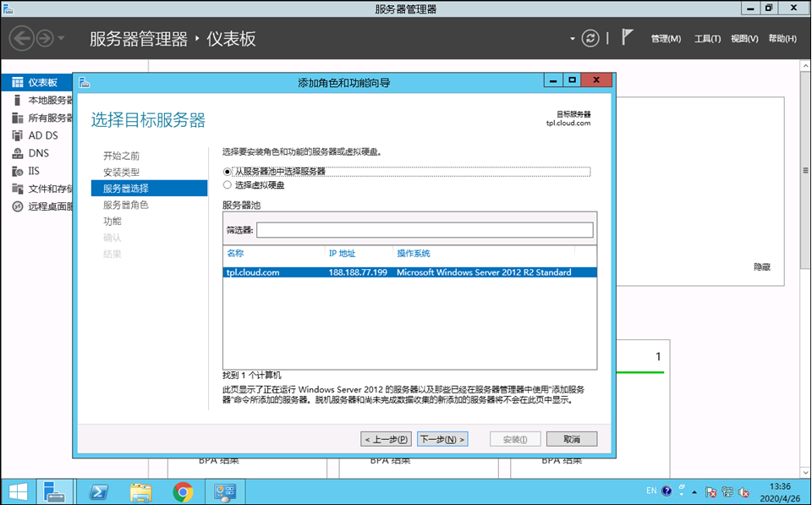The width and height of the screenshot is (812, 505).
Task: Choose the virtual hard disk radio option
Action: (227, 185)
